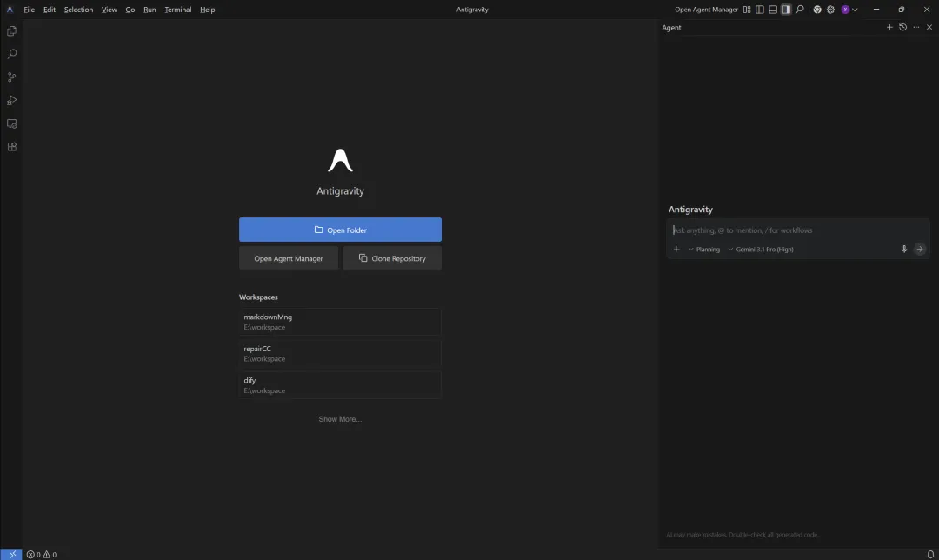The width and height of the screenshot is (939, 560).
Task: Click Open Agent Manager in title bar
Action: pos(706,10)
